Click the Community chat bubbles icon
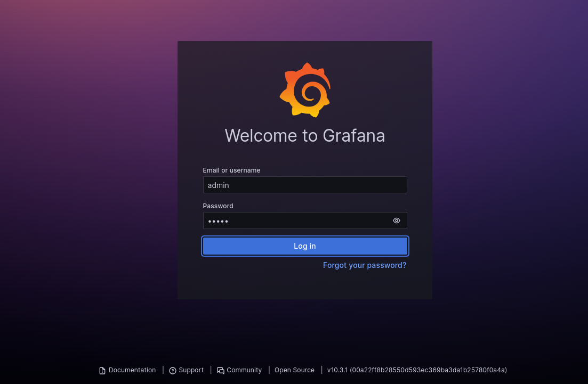Screen dimensions: 588x384 pos(221,371)
